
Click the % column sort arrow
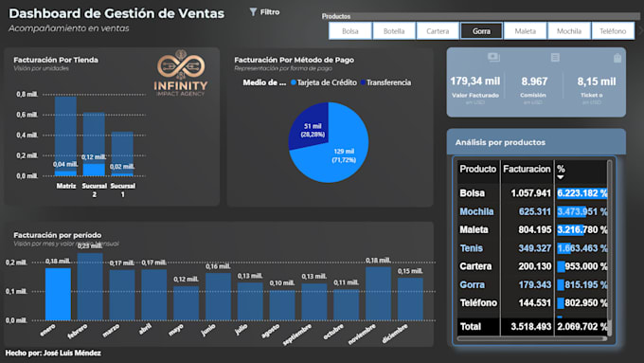(x=561, y=177)
